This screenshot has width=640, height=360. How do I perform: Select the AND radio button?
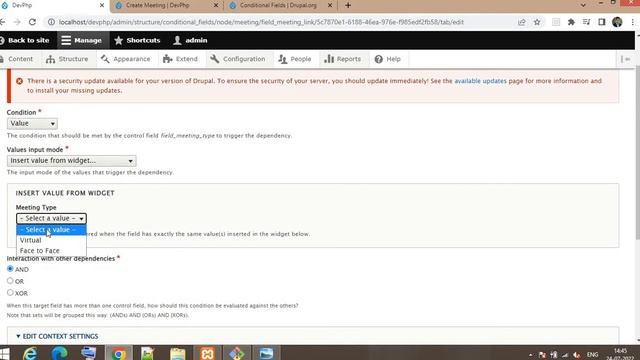pos(10,269)
